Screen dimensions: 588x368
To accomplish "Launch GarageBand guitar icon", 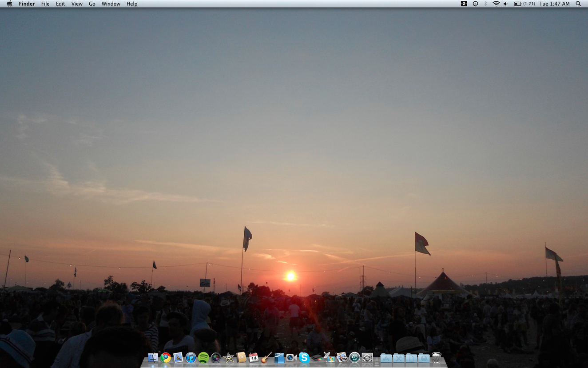I will pos(266,357).
